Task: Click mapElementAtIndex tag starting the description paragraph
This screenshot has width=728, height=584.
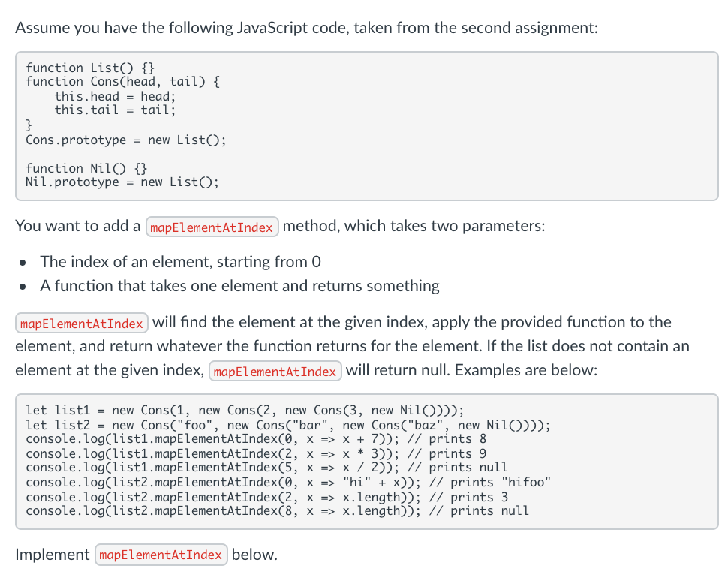Action: click(x=82, y=323)
